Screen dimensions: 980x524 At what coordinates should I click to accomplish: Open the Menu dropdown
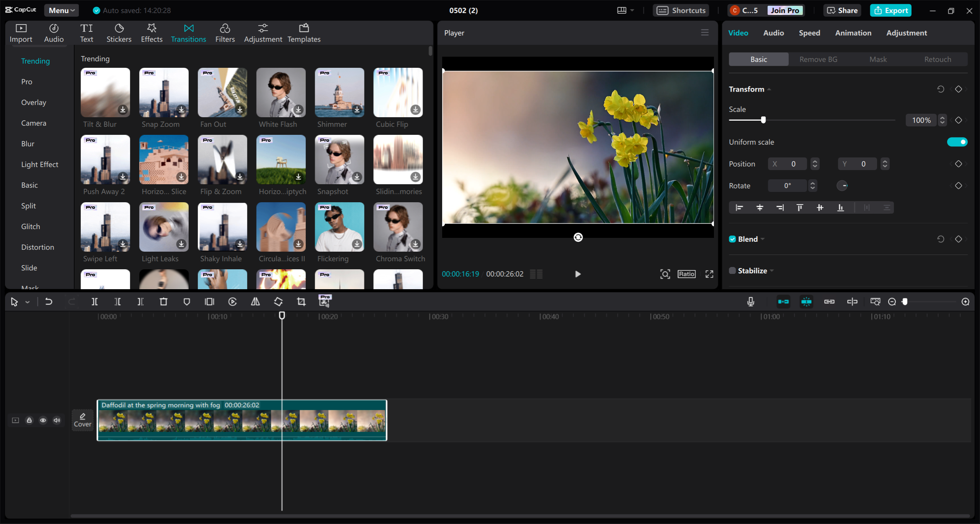coord(61,10)
